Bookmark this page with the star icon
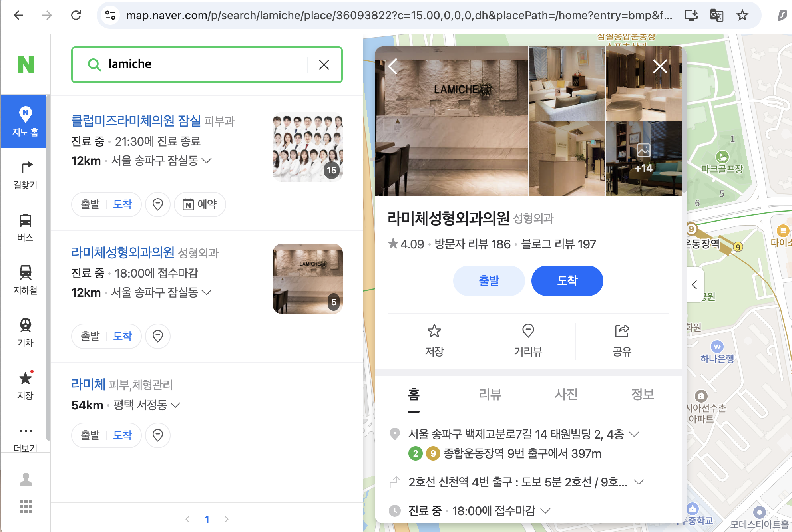The width and height of the screenshot is (792, 532). [742, 16]
